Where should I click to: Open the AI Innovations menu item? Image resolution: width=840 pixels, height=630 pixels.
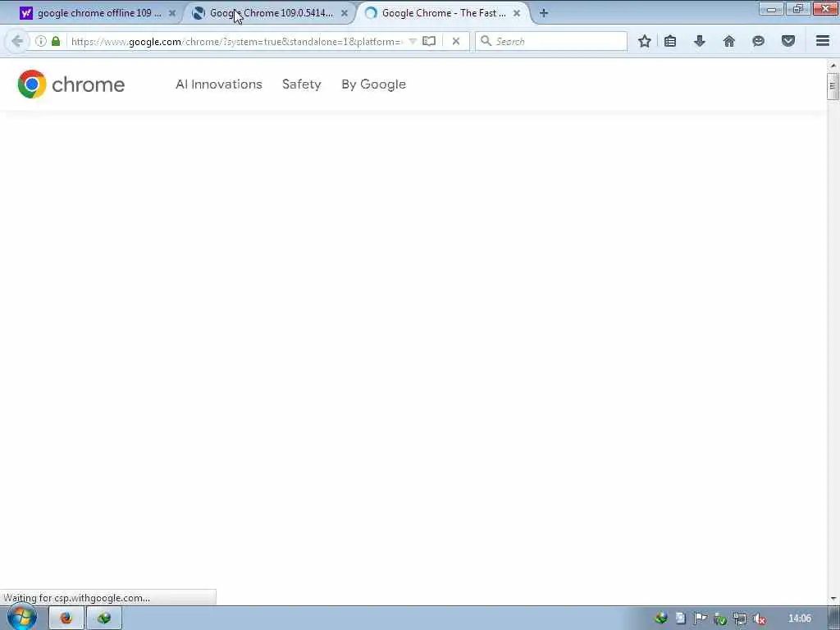tap(218, 84)
